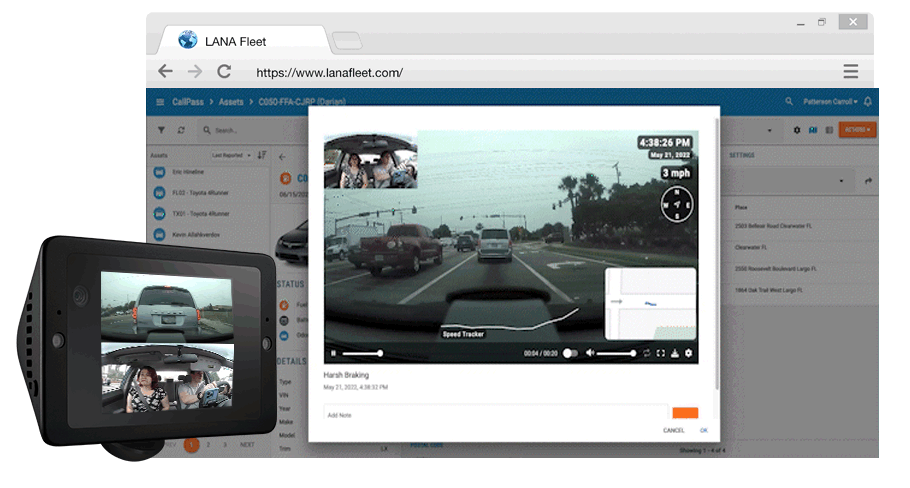Image resolution: width=910 pixels, height=488 pixels.
Task: Click the Assets breadcrumb link
Action: click(230, 102)
